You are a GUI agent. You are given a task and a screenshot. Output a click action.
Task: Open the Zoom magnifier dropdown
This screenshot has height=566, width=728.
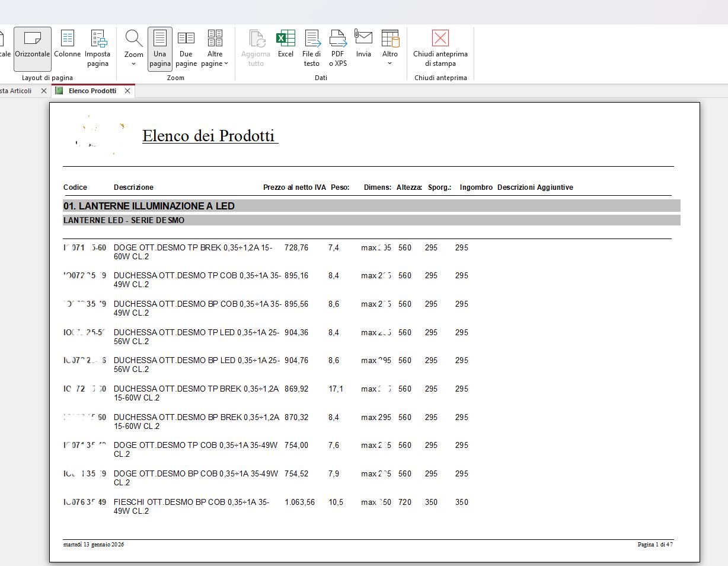click(134, 49)
